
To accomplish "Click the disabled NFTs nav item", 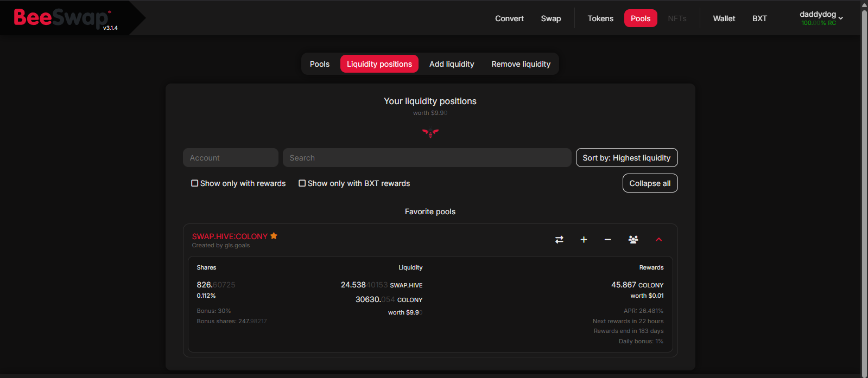I will tap(677, 18).
